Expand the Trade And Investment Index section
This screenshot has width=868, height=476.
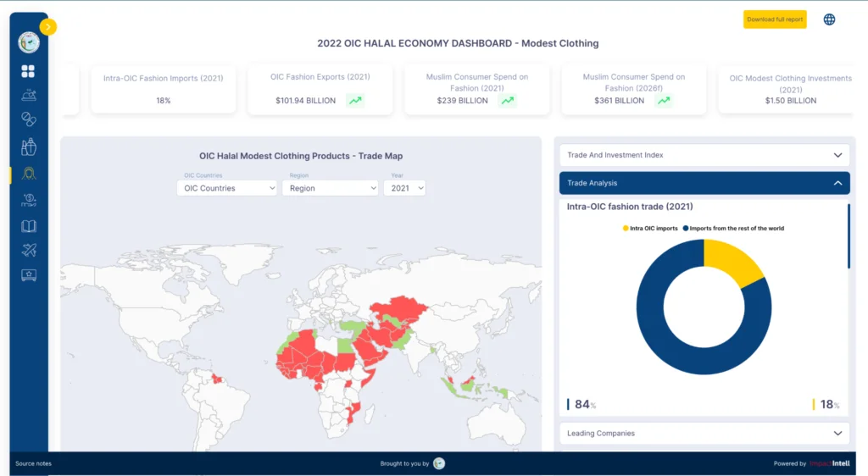pyautogui.click(x=704, y=155)
